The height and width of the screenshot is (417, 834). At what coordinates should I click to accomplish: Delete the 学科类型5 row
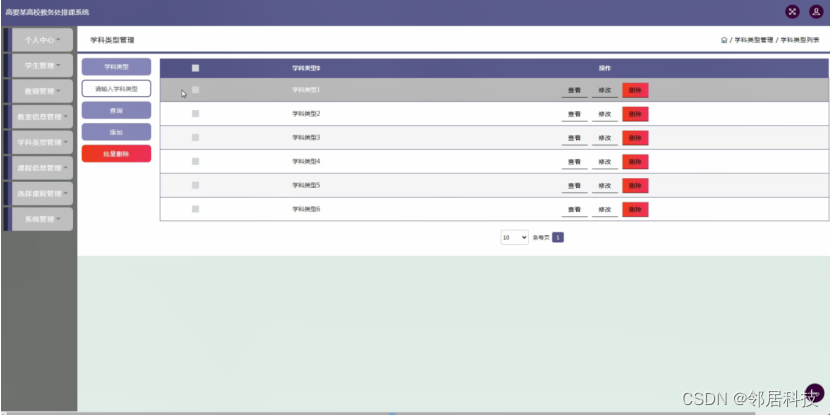[635, 186]
